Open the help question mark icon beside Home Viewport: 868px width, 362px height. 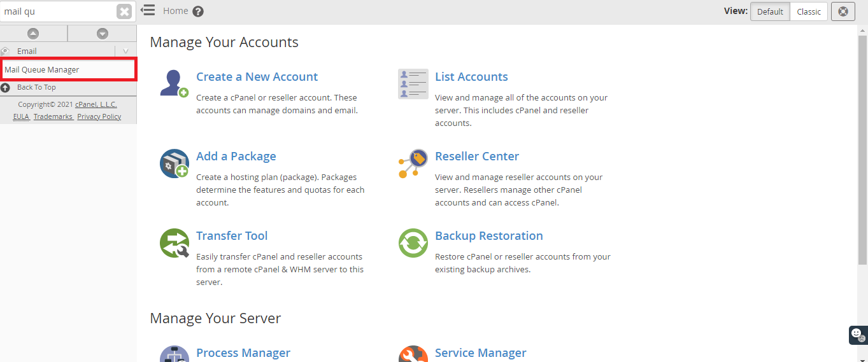[198, 11]
